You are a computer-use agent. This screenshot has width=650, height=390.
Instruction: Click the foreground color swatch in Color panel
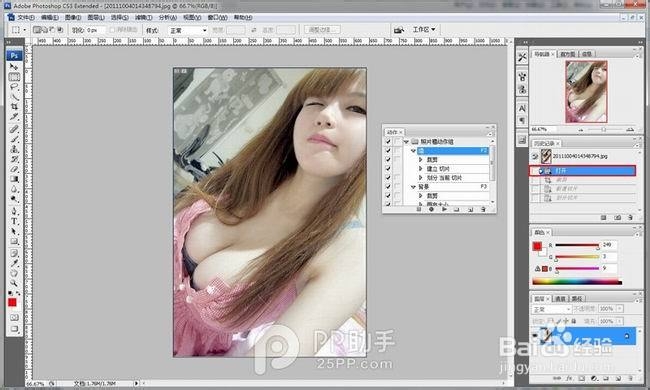[537, 246]
